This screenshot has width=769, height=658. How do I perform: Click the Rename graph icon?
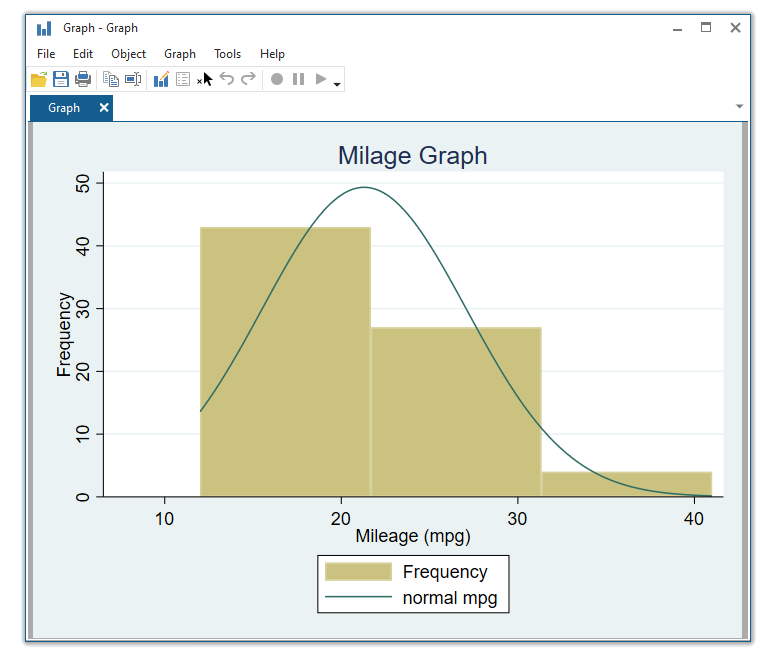click(x=132, y=79)
